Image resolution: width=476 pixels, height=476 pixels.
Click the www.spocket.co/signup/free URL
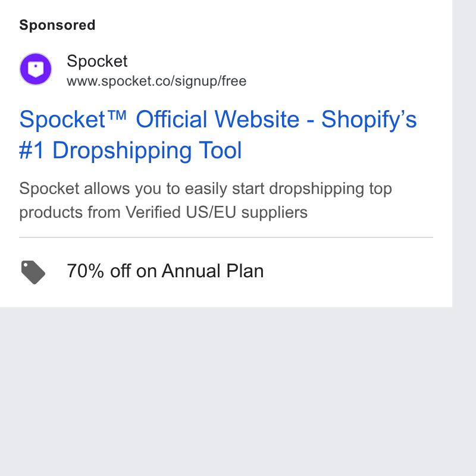click(x=156, y=82)
